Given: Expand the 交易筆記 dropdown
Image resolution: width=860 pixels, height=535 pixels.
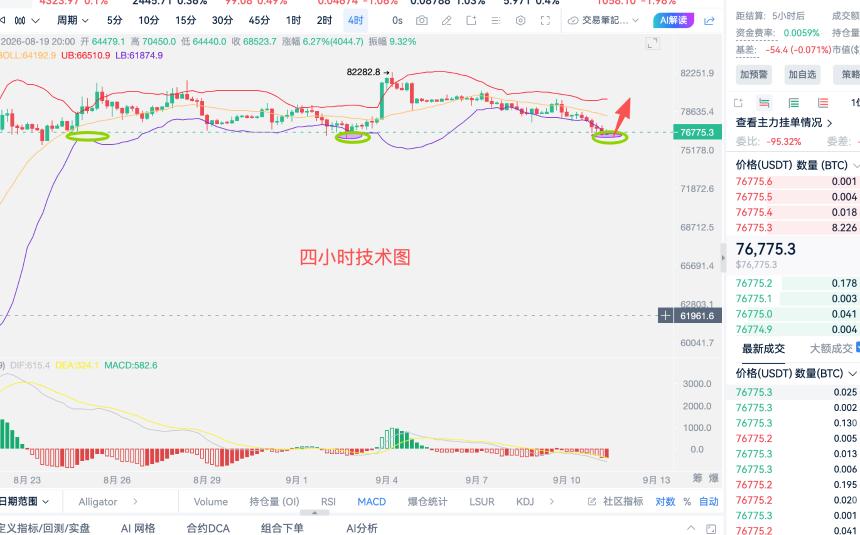Looking at the screenshot, I should pos(603,20).
